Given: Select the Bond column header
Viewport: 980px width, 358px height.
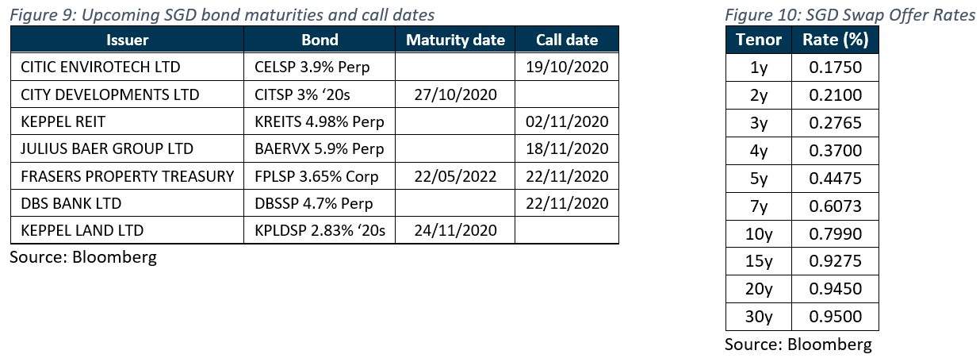Looking at the screenshot, I should pos(320,40).
